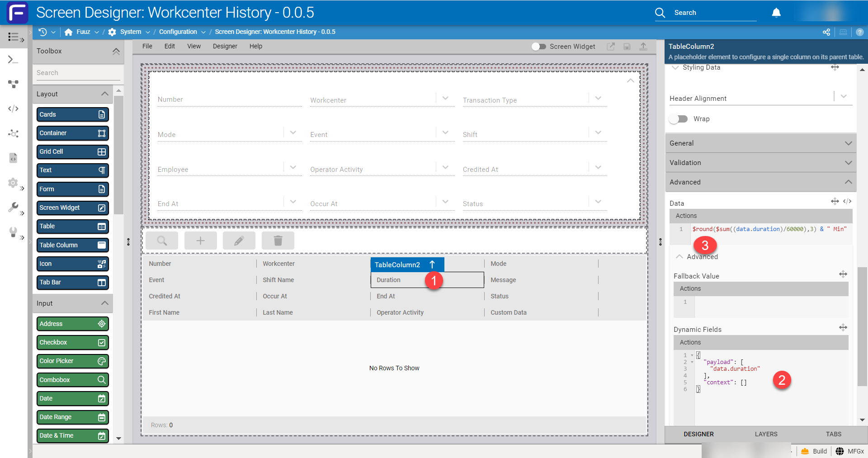Click the Dynamic Fields expand arrows icon
The height and width of the screenshot is (458, 868).
(x=843, y=327)
